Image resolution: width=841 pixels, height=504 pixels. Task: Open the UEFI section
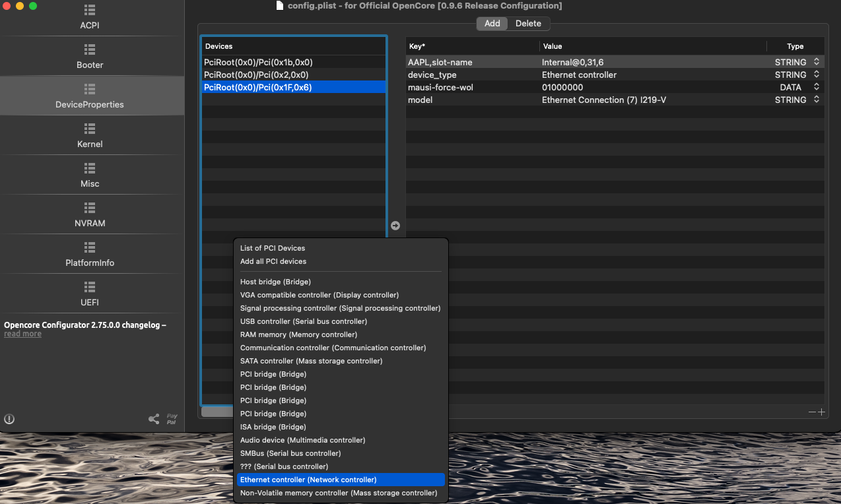[90, 294]
